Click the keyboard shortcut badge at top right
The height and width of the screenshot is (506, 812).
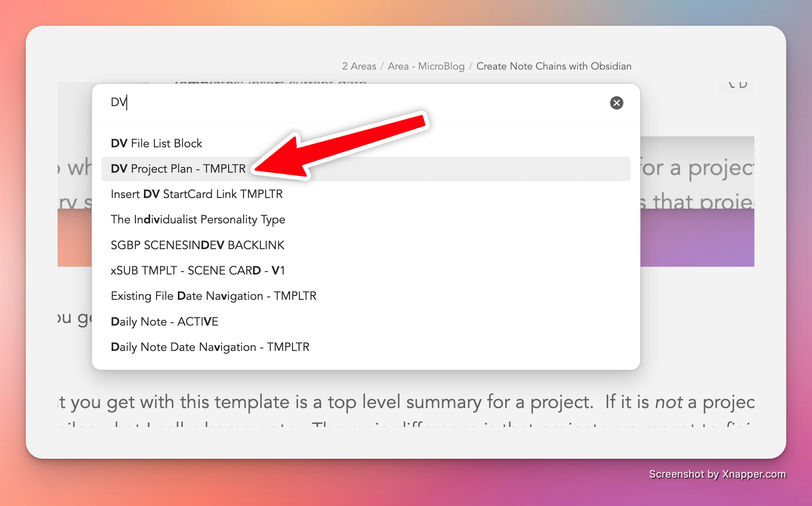pos(737,85)
